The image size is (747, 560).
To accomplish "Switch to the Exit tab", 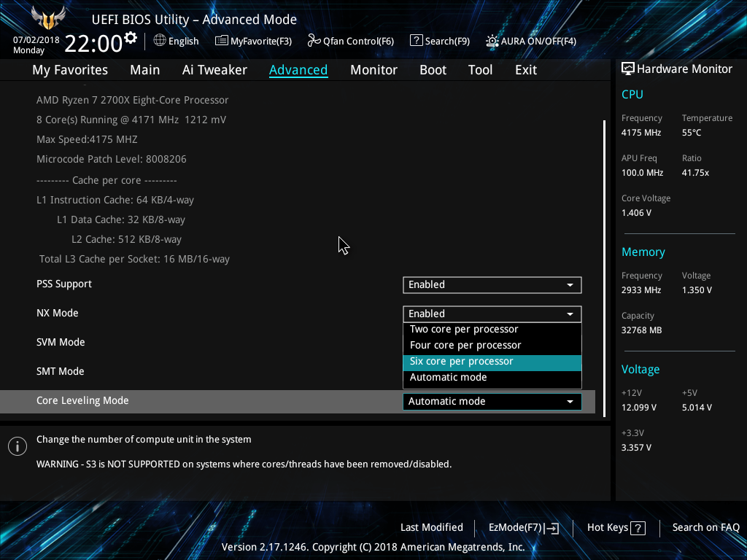I will pyautogui.click(x=526, y=69).
